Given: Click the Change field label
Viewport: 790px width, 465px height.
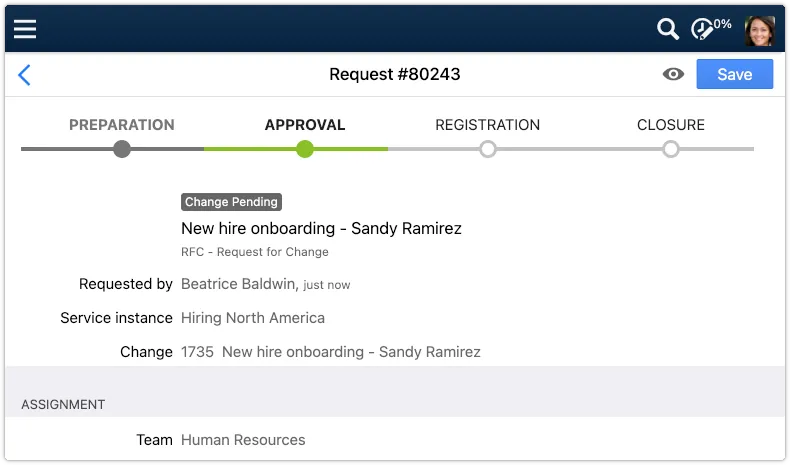Looking at the screenshot, I should tap(147, 352).
